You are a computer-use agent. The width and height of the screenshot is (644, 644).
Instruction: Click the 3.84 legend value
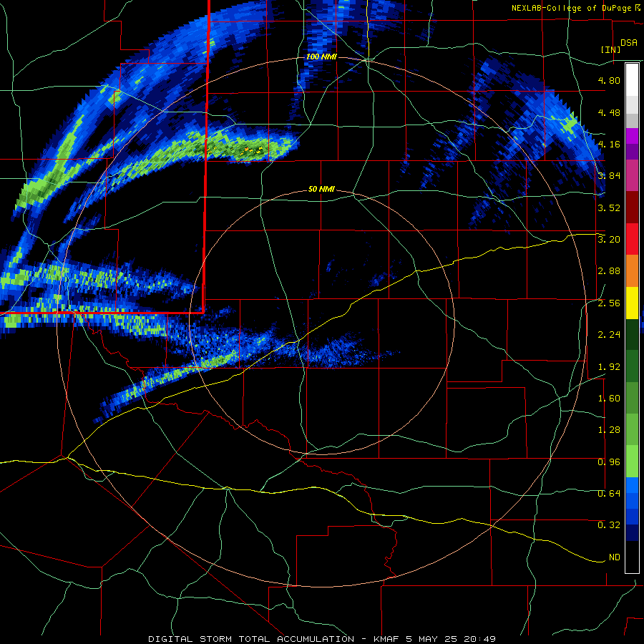[x=609, y=176]
